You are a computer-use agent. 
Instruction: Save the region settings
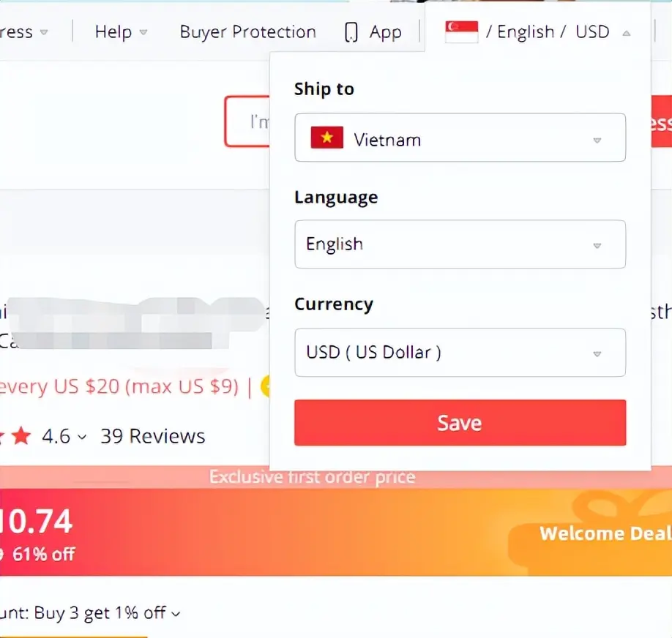[460, 422]
